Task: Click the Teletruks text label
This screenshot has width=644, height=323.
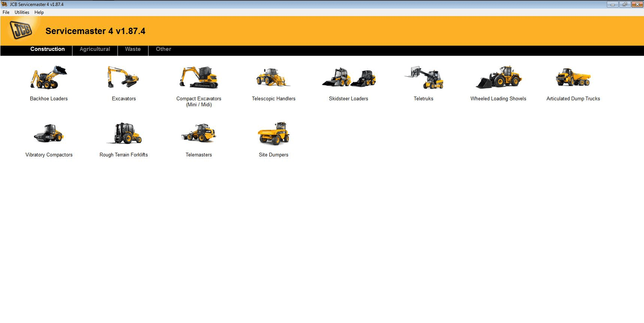Action: click(423, 99)
